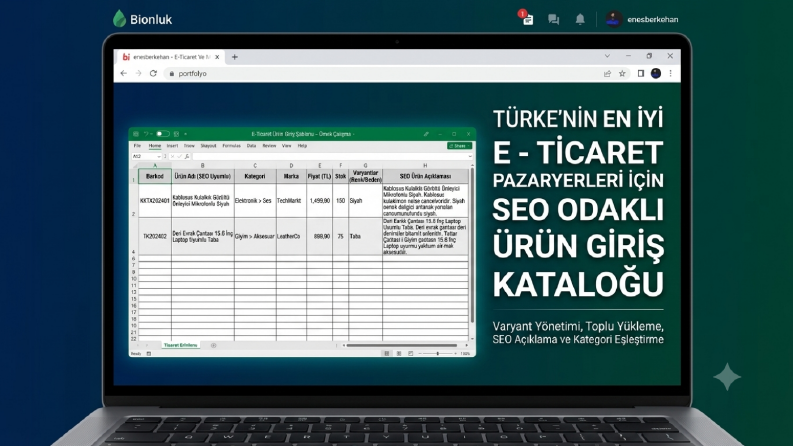Click the status bar macro record icon

click(x=149, y=353)
